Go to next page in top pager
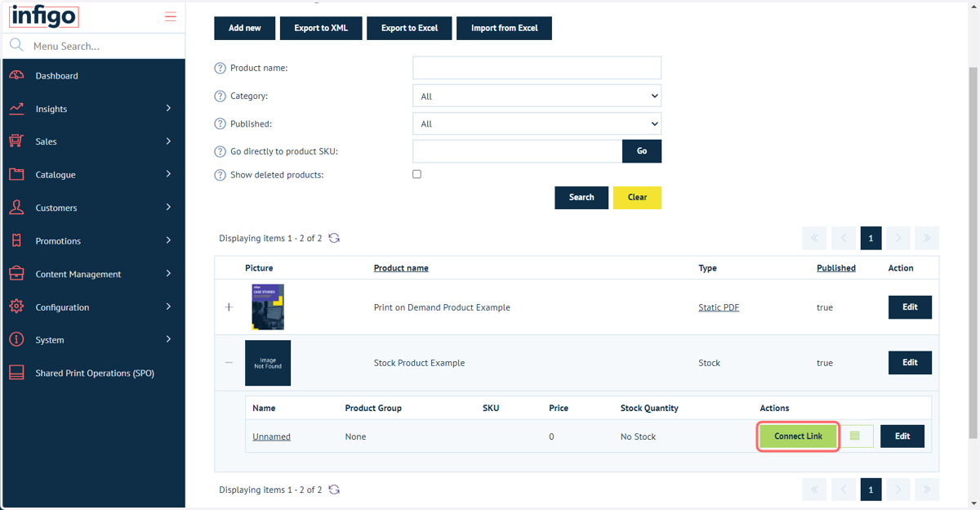The height and width of the screenshot is (510, 980). click(x=898, y=238)
